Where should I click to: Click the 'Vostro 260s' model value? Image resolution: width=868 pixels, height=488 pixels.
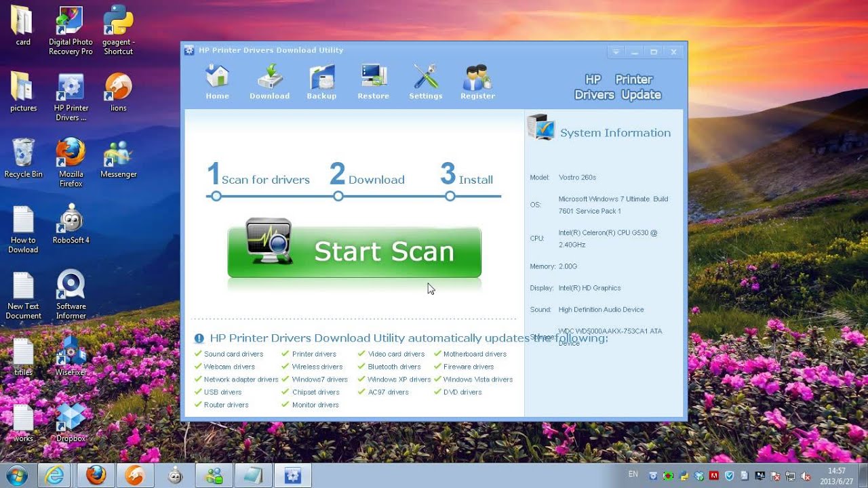coord(577,178)
